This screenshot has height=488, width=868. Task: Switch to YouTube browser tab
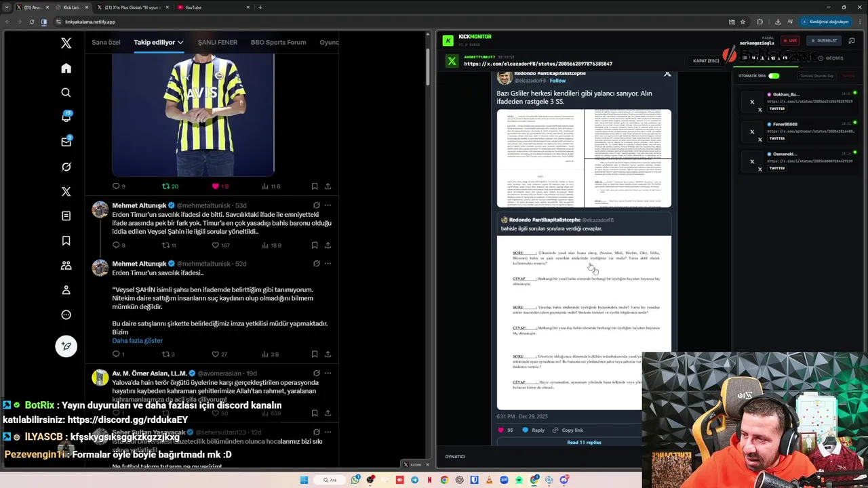pos(213,7)
